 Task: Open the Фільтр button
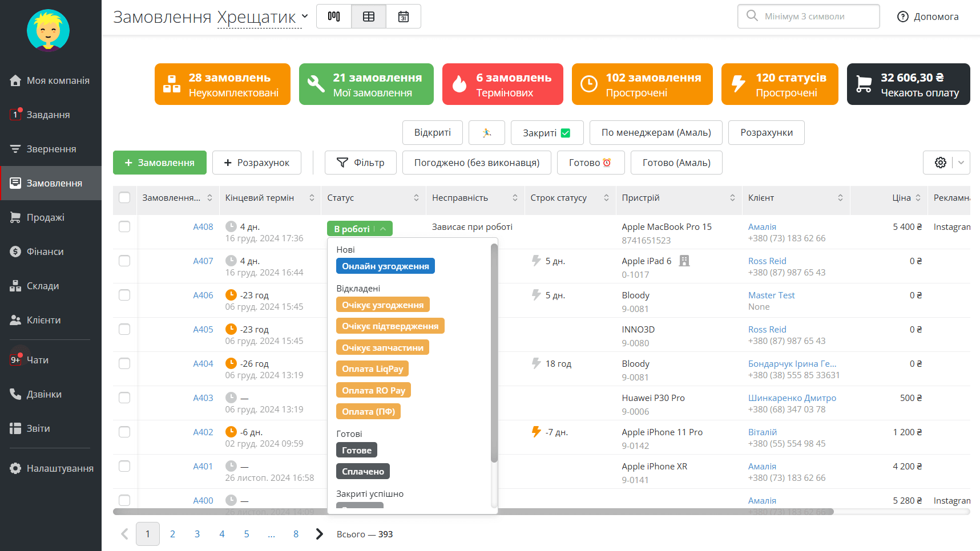pos(361,163)
